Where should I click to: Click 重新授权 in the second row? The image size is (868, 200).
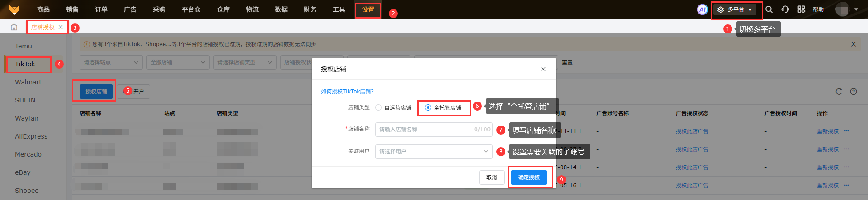[x=828, y=149]
